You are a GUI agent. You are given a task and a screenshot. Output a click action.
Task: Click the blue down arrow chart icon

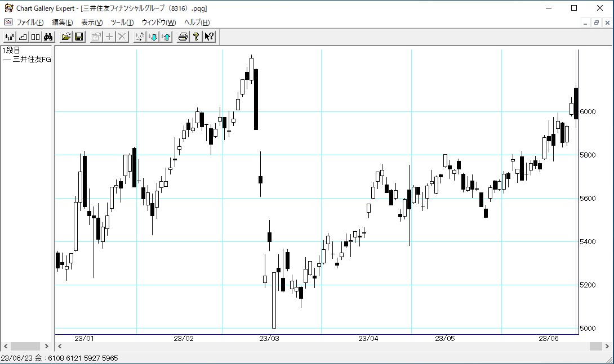click(x=153, y=37)
